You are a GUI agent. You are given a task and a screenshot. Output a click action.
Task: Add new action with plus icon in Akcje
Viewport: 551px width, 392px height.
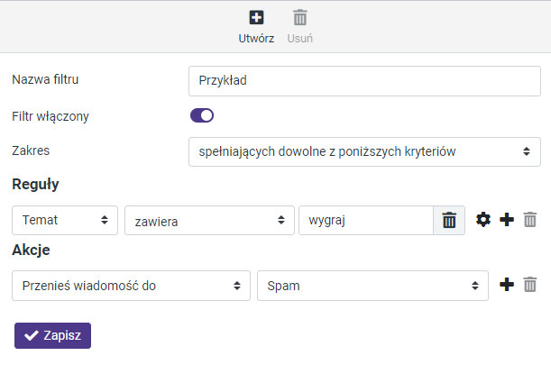pyautogui.click(x=507, y=285)
